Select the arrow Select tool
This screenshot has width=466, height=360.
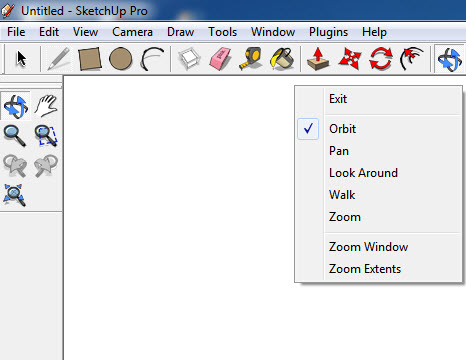point(21,59)
